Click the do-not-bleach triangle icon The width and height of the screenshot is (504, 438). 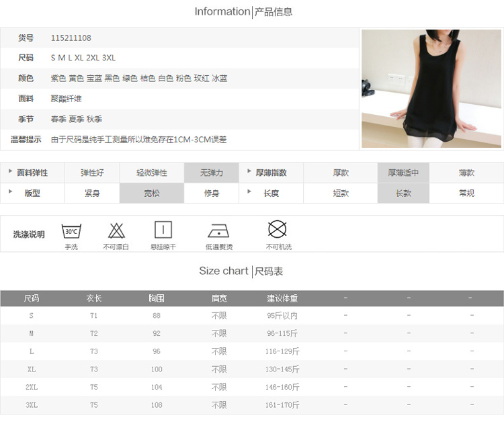pyautogui.click(x=116, y=230)
